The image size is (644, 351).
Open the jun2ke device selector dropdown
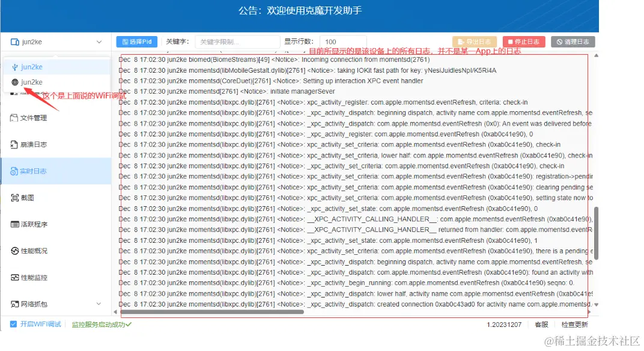coord(56,42)
